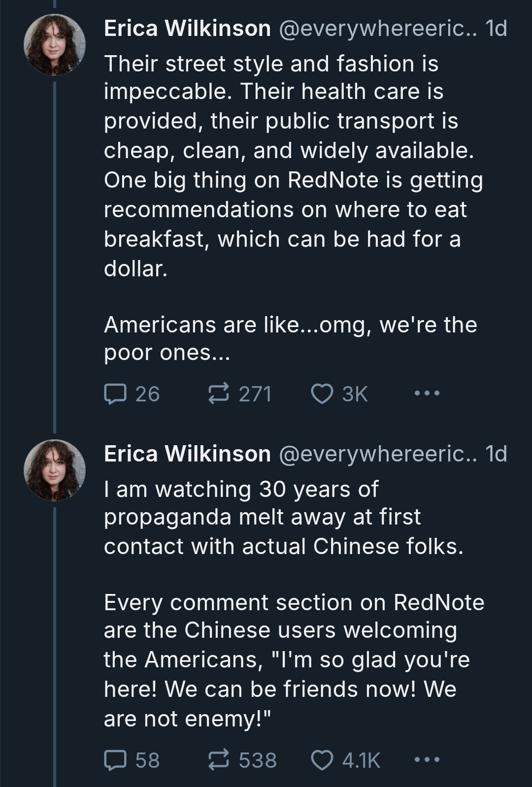
Task: Open more options on the first post
Action: point(427,393)
